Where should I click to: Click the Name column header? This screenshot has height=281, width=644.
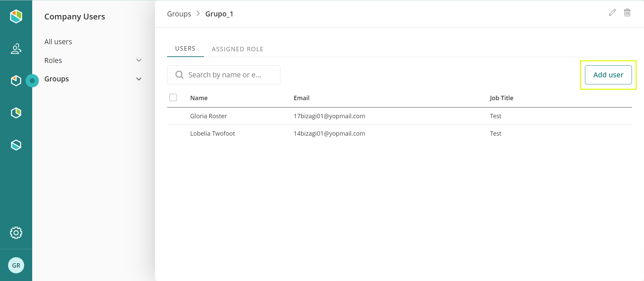pyautogui.click(x=199, y=98)
